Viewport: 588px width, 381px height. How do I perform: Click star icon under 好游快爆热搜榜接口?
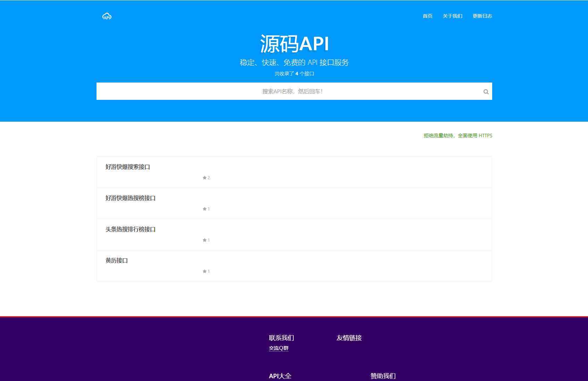click(x=204, y=209)
